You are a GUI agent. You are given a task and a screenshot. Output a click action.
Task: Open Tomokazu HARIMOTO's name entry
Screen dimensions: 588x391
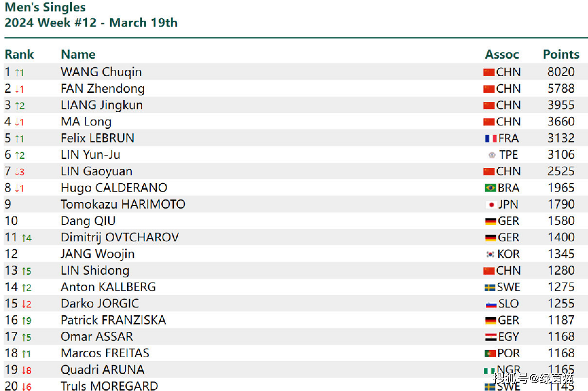point(123,204)
